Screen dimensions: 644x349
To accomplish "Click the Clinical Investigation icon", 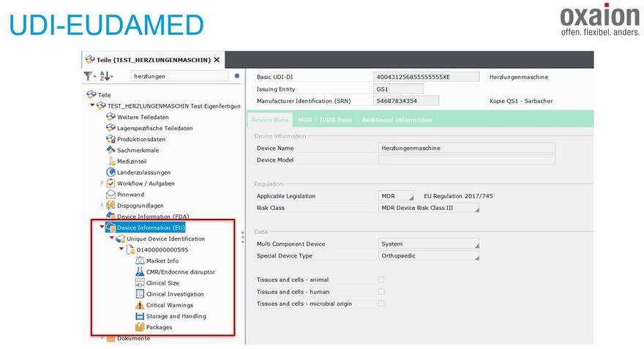I will tap(140, 294).
